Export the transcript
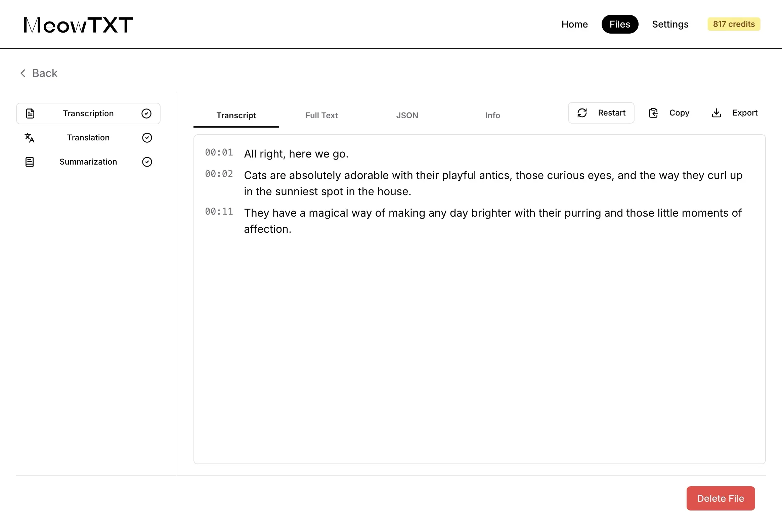782x532 pixels. [x=735, y=113]
